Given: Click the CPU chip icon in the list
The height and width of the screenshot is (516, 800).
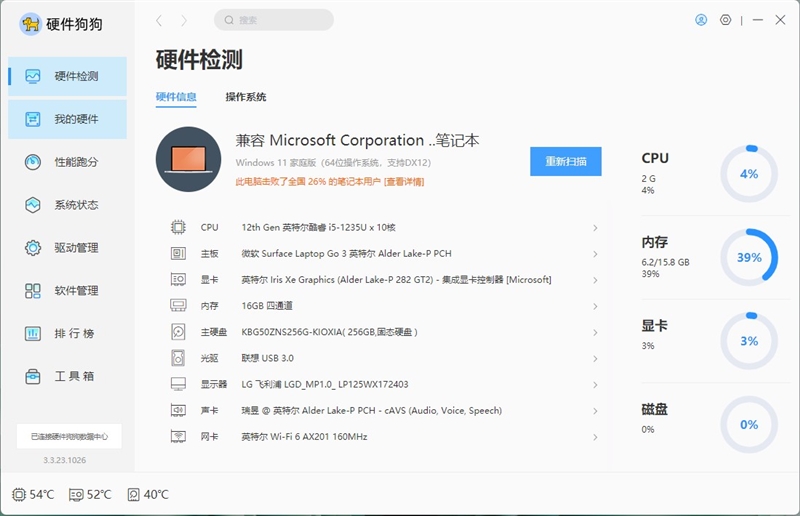Looking at the screenshot, I should click(178, 227).
